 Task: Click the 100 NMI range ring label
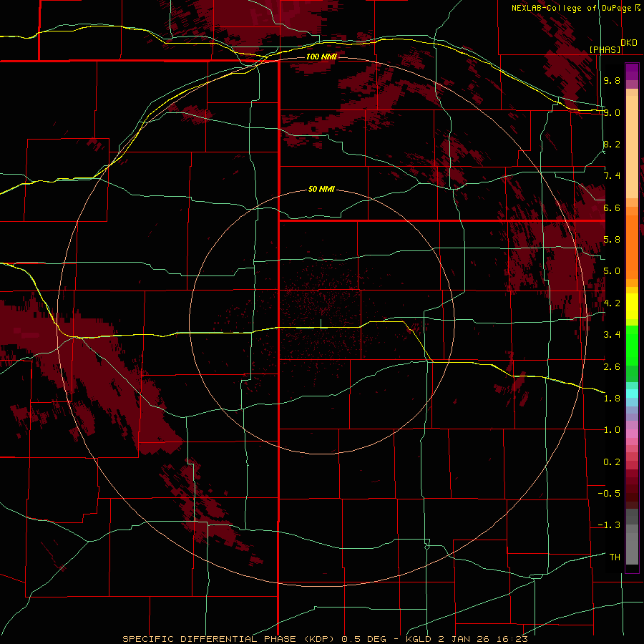click(321, 57)
